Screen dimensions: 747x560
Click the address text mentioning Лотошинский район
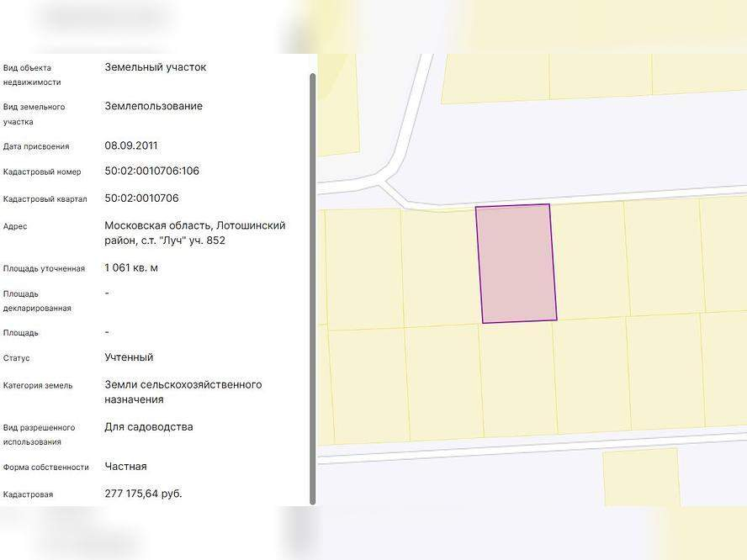[194, 233]
